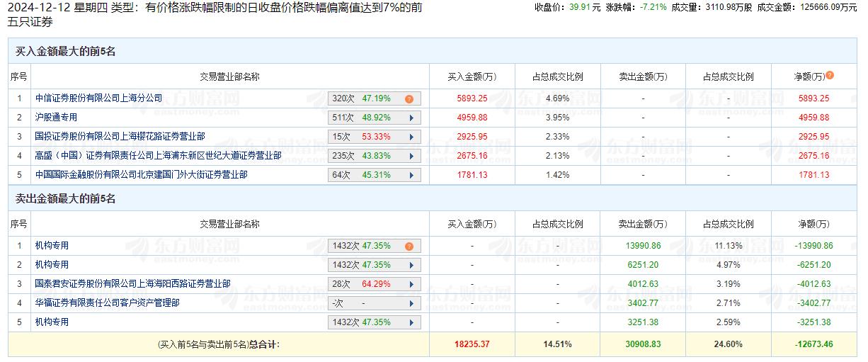Click the sell amount 3251.38 in 卖出金额 column
Viewport: 868px width, 362px height.
click(x=643, y=322)
